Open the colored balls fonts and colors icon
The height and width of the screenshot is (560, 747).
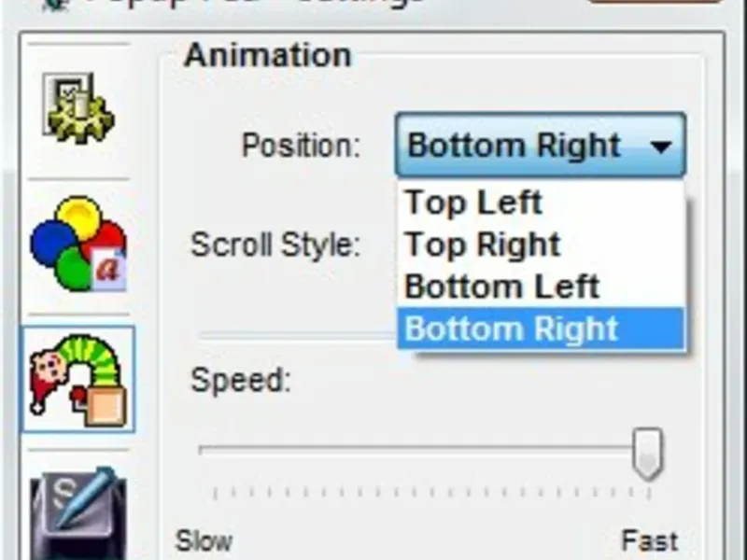(78, 245)
